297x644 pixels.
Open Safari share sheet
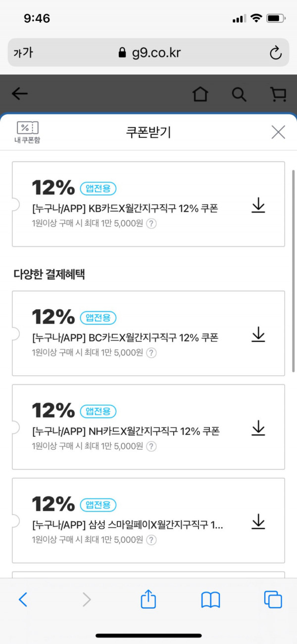pyautogui.click(x=148, y=599)
